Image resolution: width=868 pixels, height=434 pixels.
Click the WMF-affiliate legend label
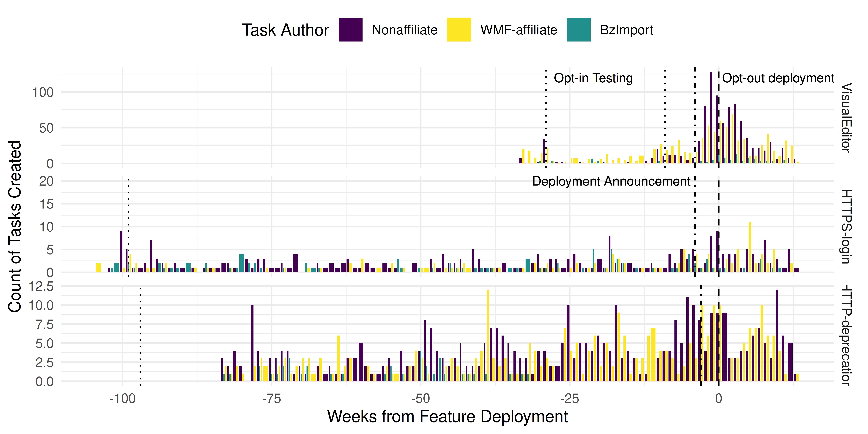pos(519,30)
